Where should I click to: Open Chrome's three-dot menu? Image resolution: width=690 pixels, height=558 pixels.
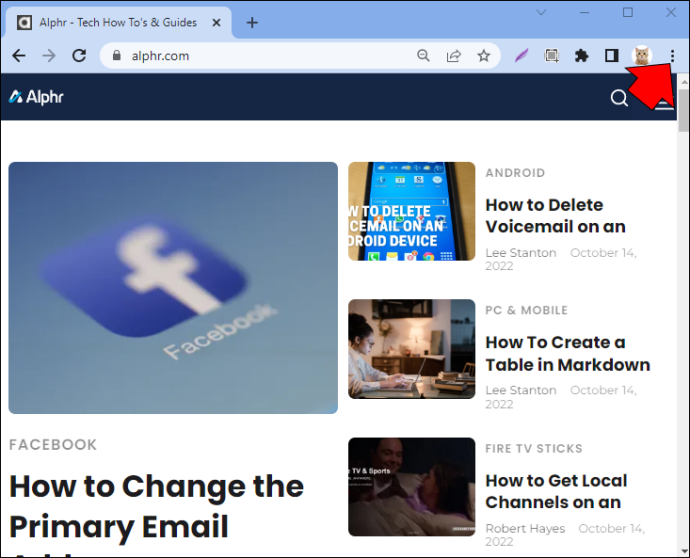click(x=672, y=55)
